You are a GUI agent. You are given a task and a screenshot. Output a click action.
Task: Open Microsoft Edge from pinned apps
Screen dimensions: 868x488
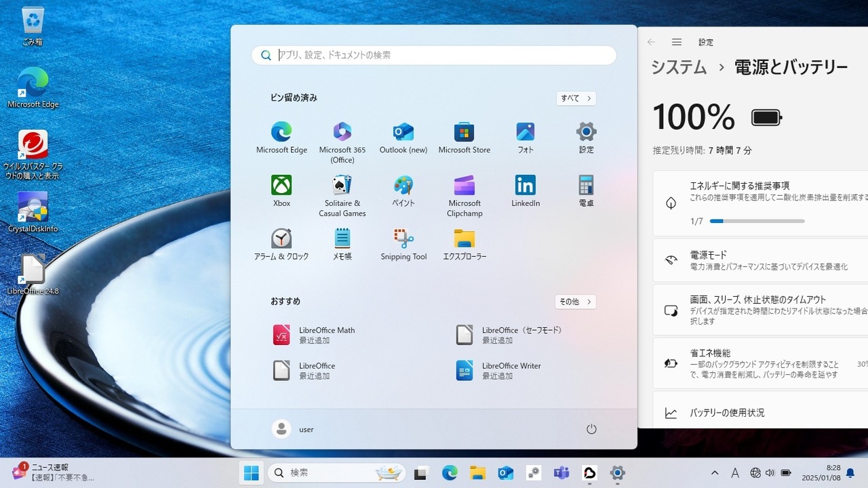tap(281, 138)
